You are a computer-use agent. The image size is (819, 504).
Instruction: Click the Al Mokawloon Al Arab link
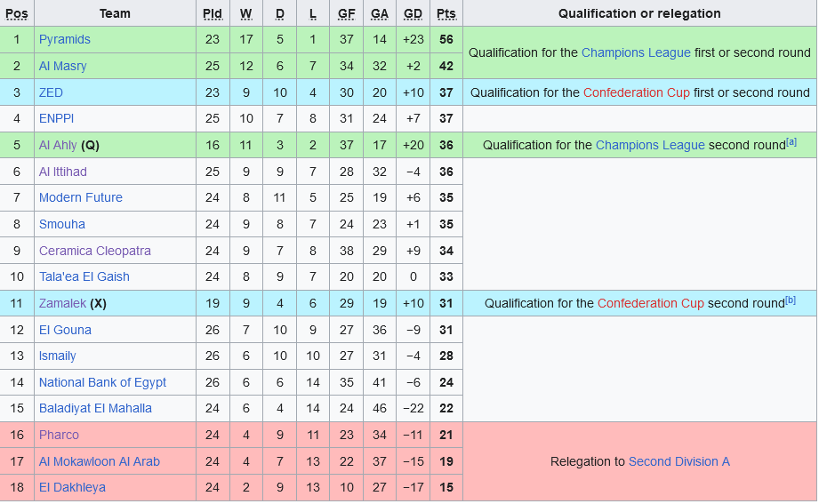point(100,462)
